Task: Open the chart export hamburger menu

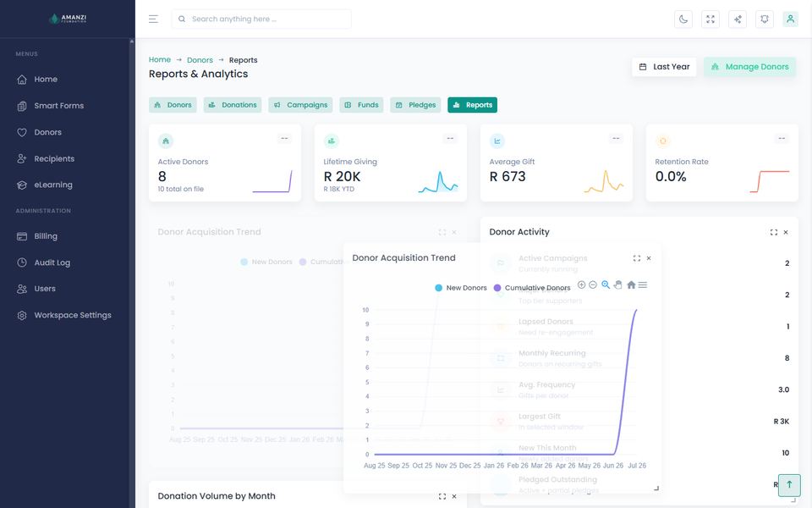Action: pyautogui.click(x=643, y=284)
